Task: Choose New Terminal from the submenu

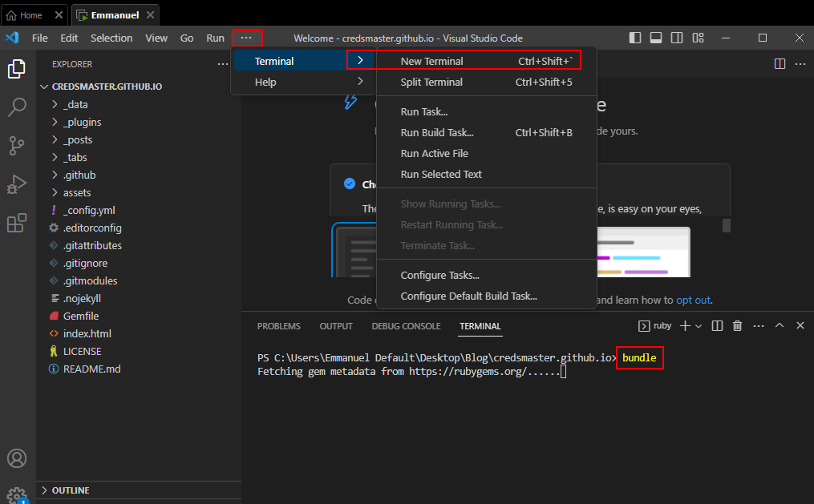Action: (487, 61)
